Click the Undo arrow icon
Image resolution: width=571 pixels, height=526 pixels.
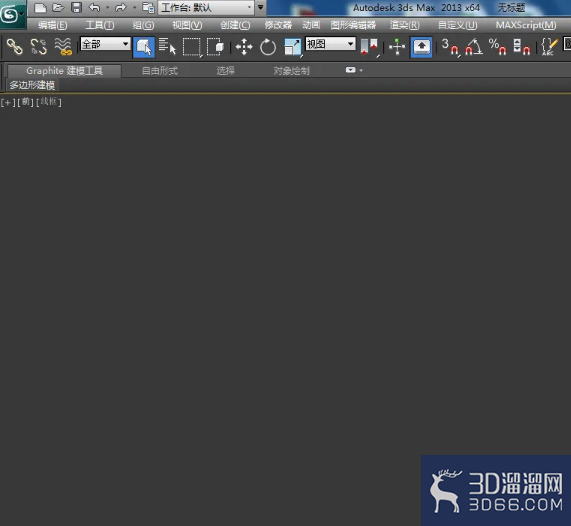click(95, 8)
